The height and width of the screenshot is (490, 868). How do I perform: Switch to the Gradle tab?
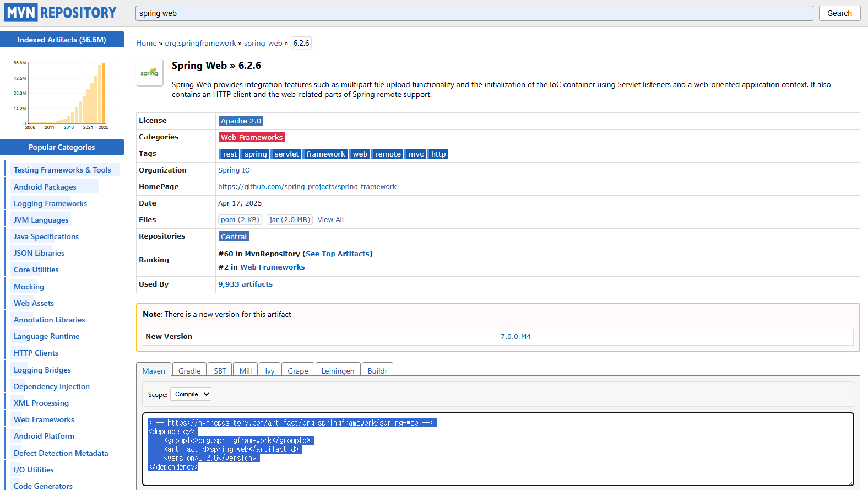click(189, 371)
